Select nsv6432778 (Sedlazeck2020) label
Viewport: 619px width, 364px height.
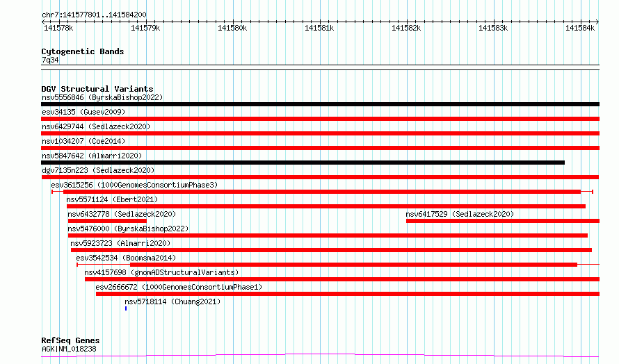[122, 214]
